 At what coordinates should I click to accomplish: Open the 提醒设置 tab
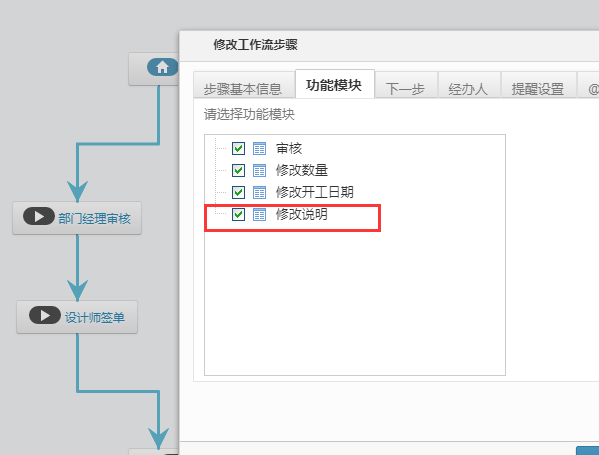point(538,86)
